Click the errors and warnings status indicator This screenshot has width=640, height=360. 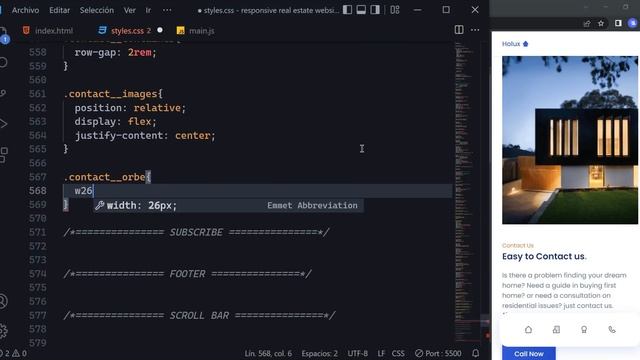[14, 353]
